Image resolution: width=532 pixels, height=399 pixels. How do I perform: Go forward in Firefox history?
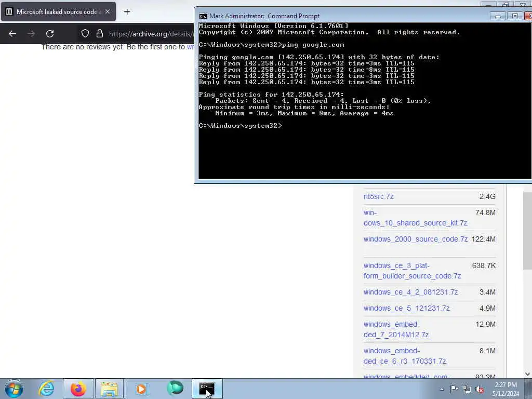pos(31,34)
